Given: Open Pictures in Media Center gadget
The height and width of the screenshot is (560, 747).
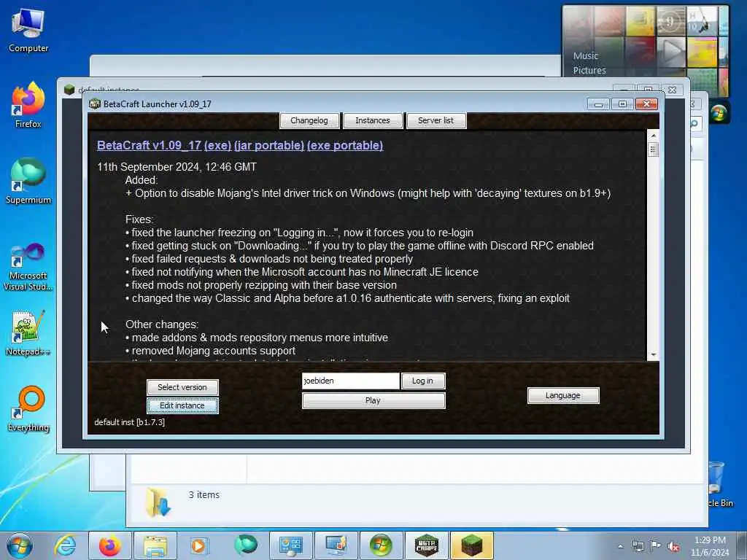Looking at the screenshot, I should tap(589, 71).
